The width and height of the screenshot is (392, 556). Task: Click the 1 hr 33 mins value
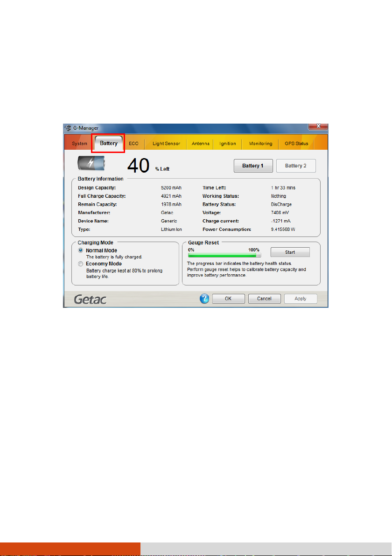283,188
